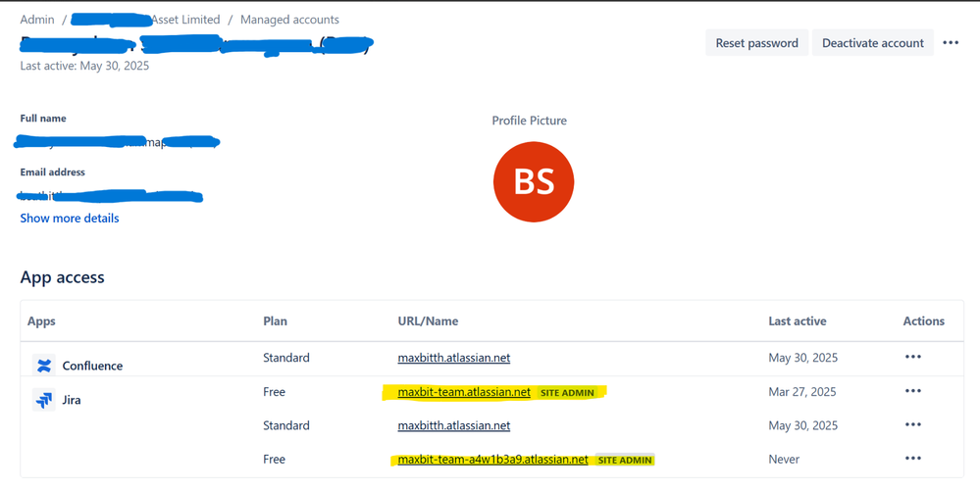The image size is (980, 491).
Task: Click the Confluence app name
Action: pos(92,367)
